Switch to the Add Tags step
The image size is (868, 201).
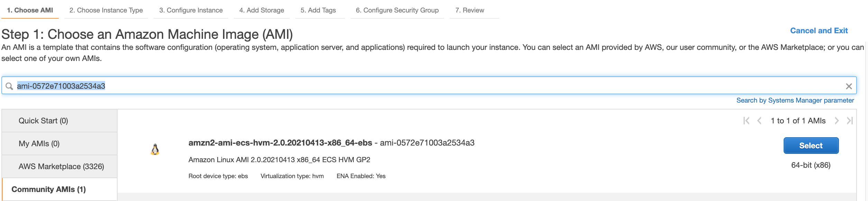point(318,10)
